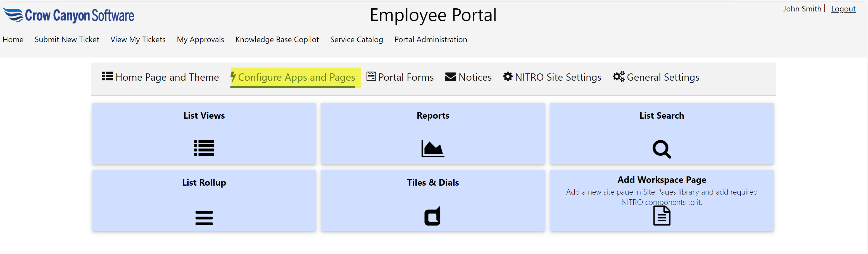This screenshot has width=868, height=254.
Task: Select the List Rollup bars icon
Action: [x=204, y=218]
